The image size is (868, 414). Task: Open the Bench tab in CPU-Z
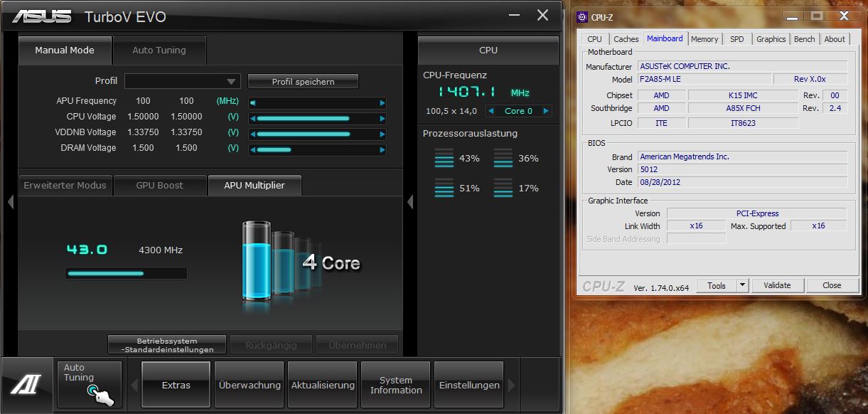coord(804,39)
